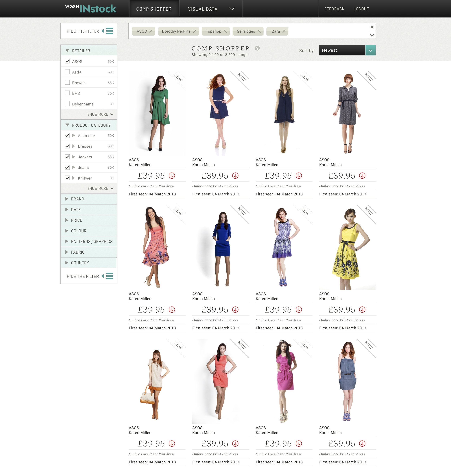This screenshot has width=451, height=476.
Task: Remove the Zara filter tag
Action: tap(284, 31)
